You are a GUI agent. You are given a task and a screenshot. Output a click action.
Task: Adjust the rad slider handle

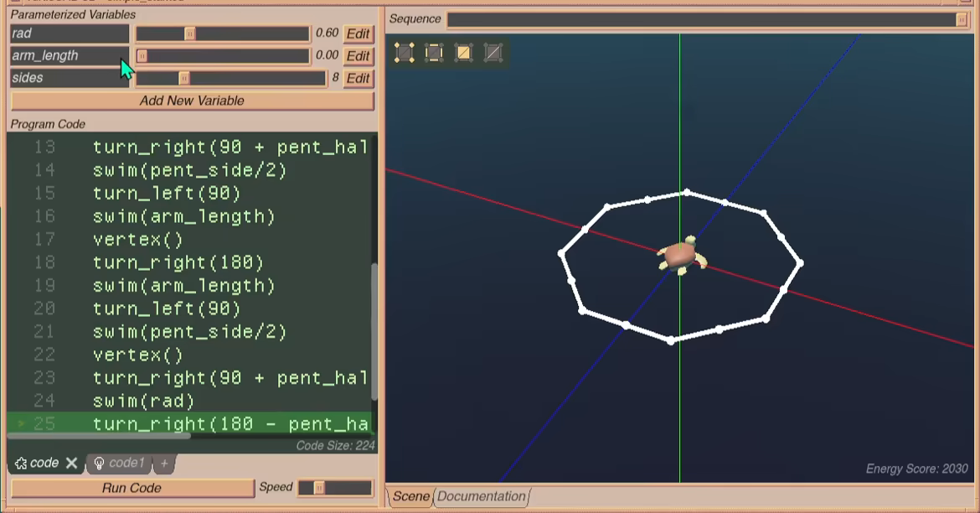(189, 34)
